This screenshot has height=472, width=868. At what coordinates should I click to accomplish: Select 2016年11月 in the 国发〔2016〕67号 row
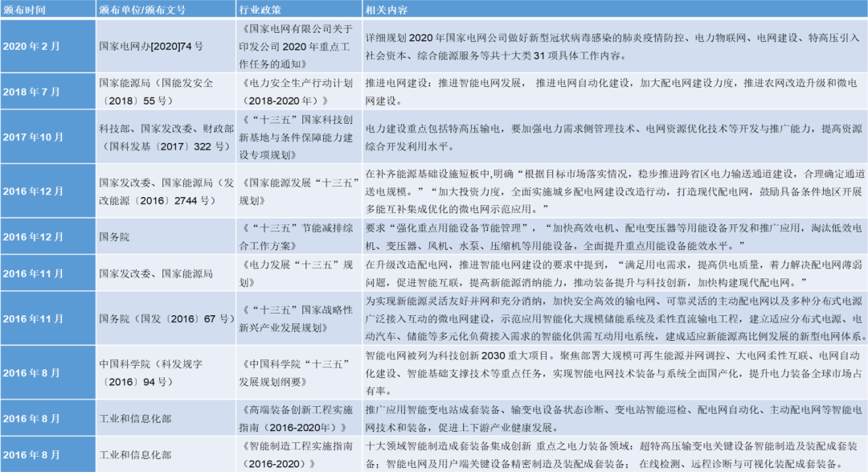[47, 318]
